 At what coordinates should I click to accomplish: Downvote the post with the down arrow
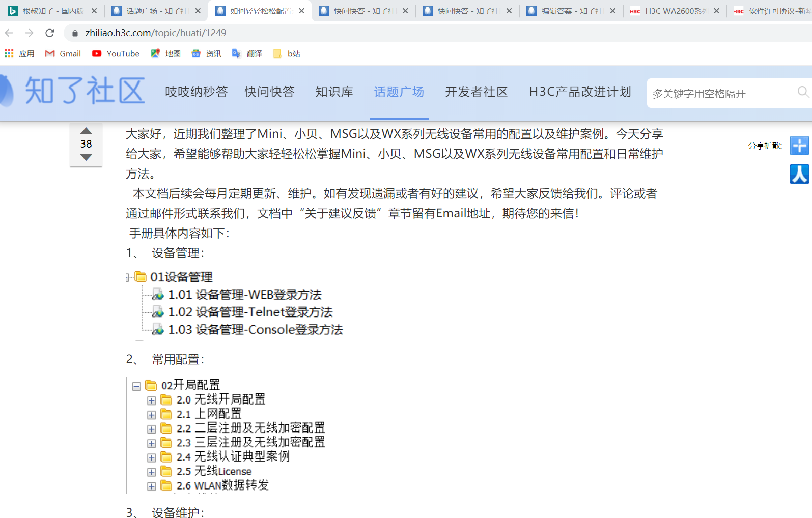(86, 158)
